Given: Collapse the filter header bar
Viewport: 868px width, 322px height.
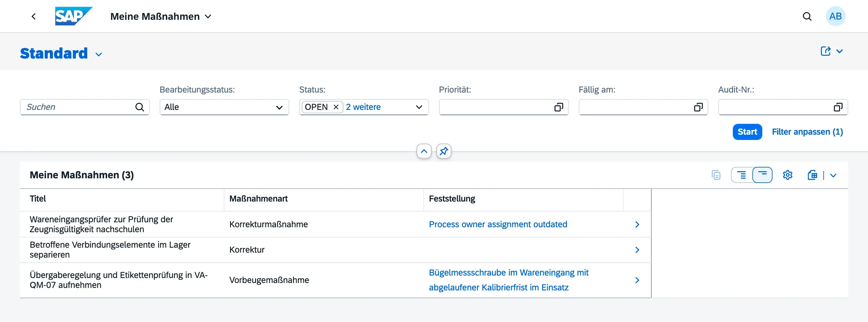Looking at the screenshot, I should click(x=424, y=151).
